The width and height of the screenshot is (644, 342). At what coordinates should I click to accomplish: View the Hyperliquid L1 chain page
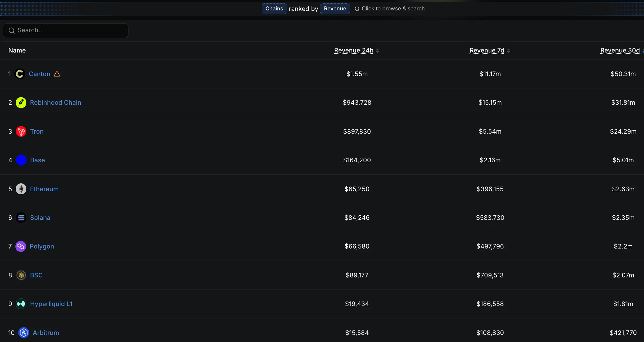click(51, 304)
